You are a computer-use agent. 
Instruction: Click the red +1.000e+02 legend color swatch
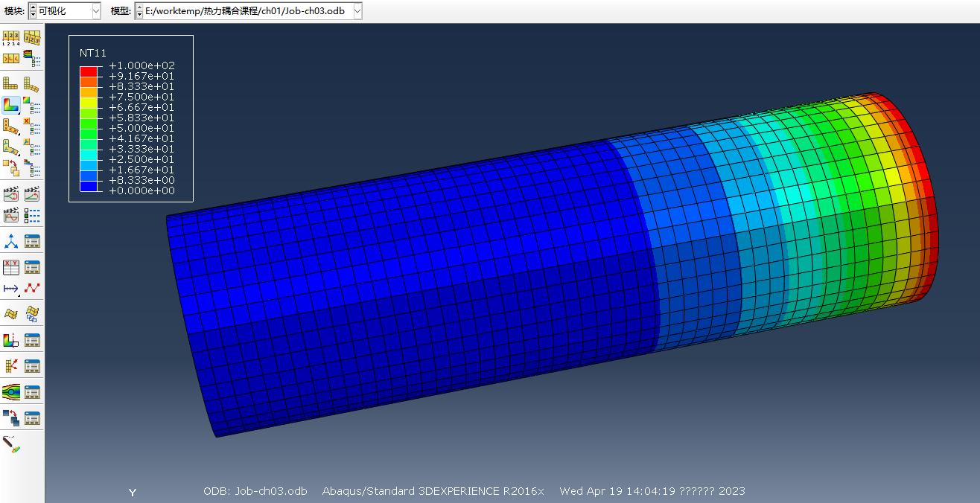pyautogui.click(x=88, y=71)
